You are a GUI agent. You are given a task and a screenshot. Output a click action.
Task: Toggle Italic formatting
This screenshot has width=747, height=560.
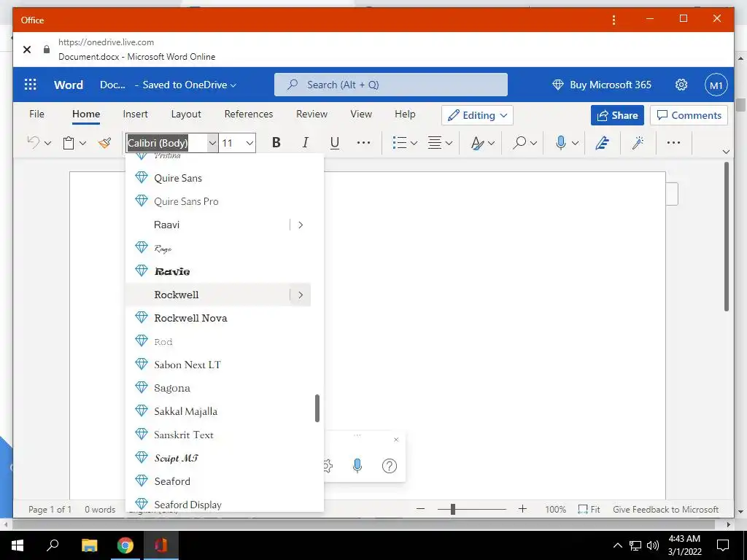point(306,142)
